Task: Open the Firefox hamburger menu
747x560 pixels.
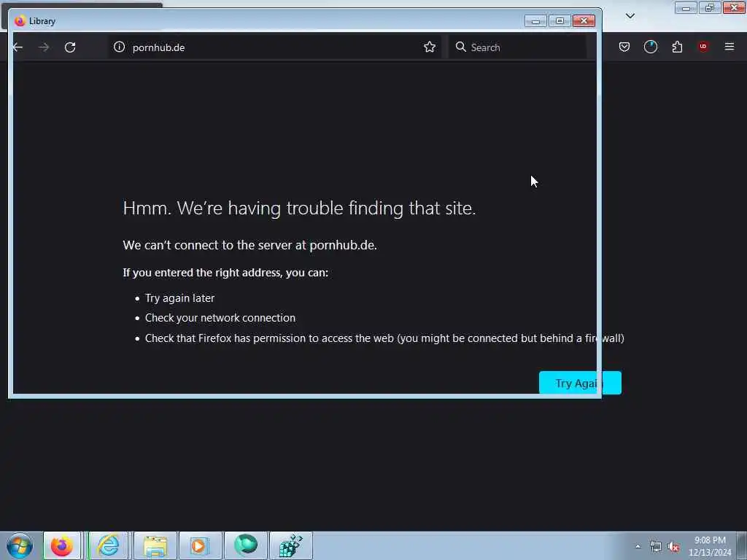Action: (x=729, y=47)
